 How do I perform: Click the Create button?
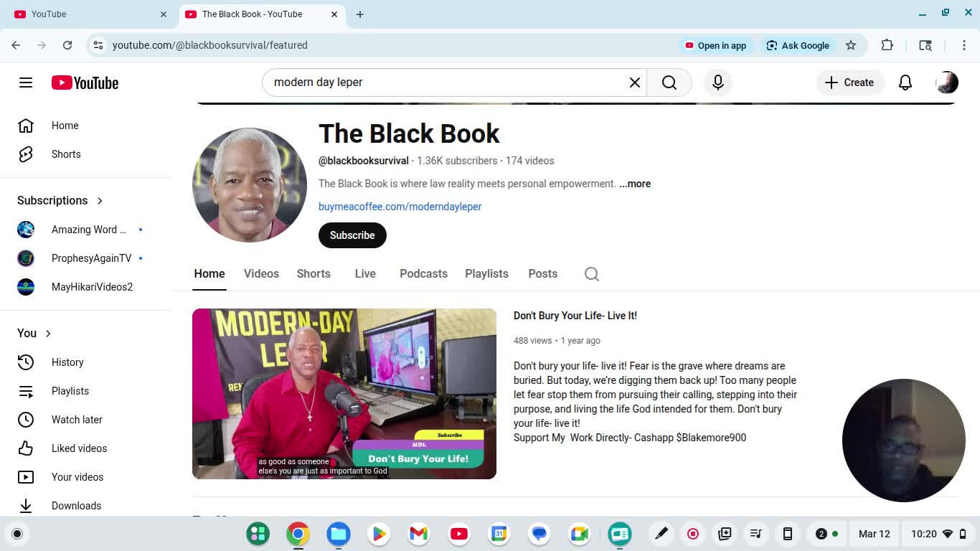pyautogui.click(x=849, y=83)
